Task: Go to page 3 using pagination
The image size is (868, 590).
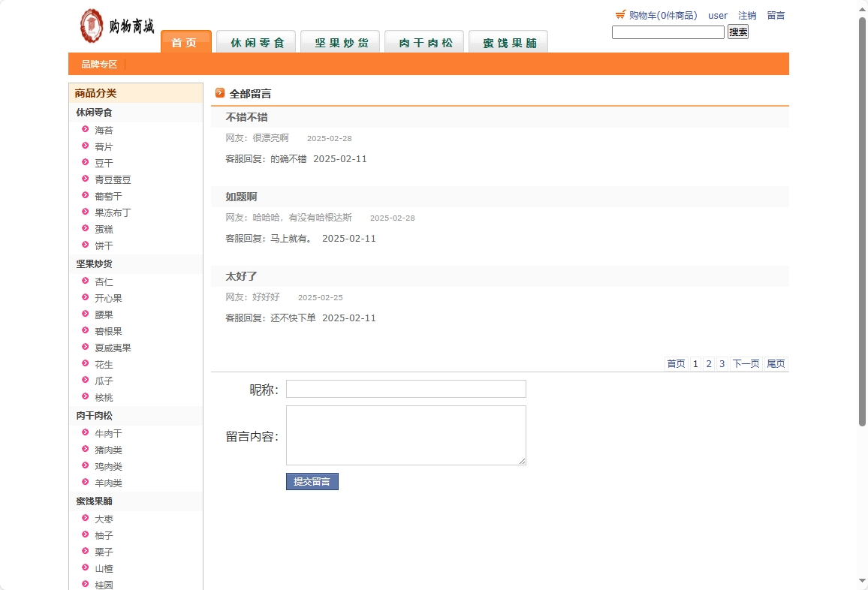Action: pos(722,363)
